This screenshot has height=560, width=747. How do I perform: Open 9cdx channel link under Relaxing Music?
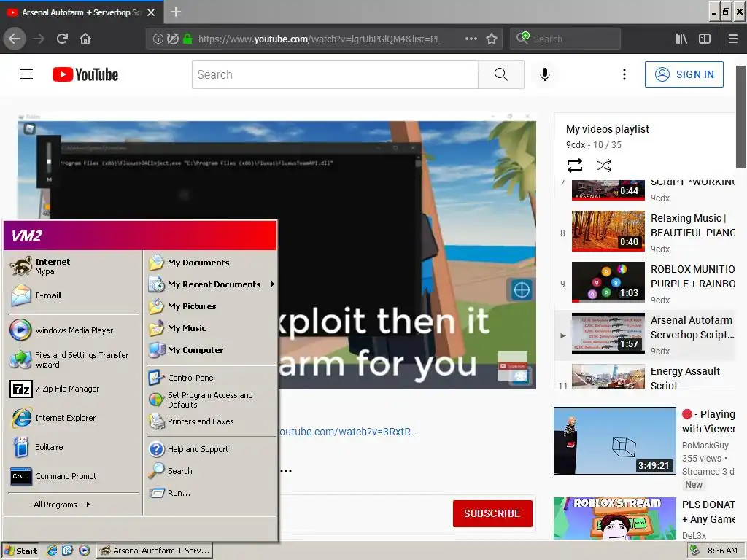pos(659,249)
